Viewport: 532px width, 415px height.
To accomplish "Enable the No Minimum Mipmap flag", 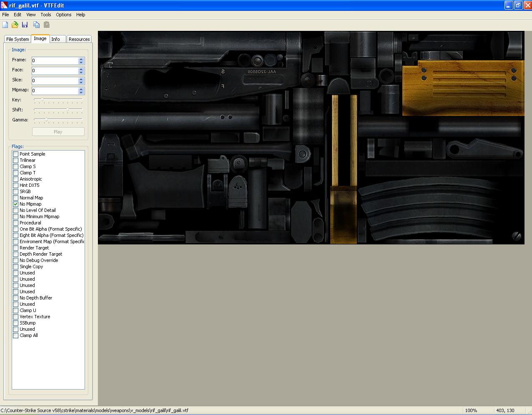I will [x=15, y=216].
